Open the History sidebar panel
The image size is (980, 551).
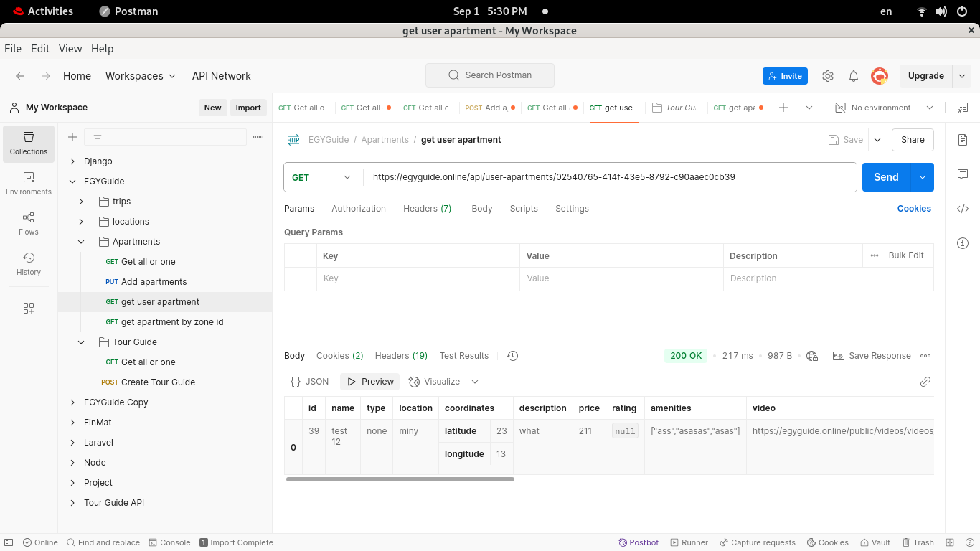pos(29,264)
